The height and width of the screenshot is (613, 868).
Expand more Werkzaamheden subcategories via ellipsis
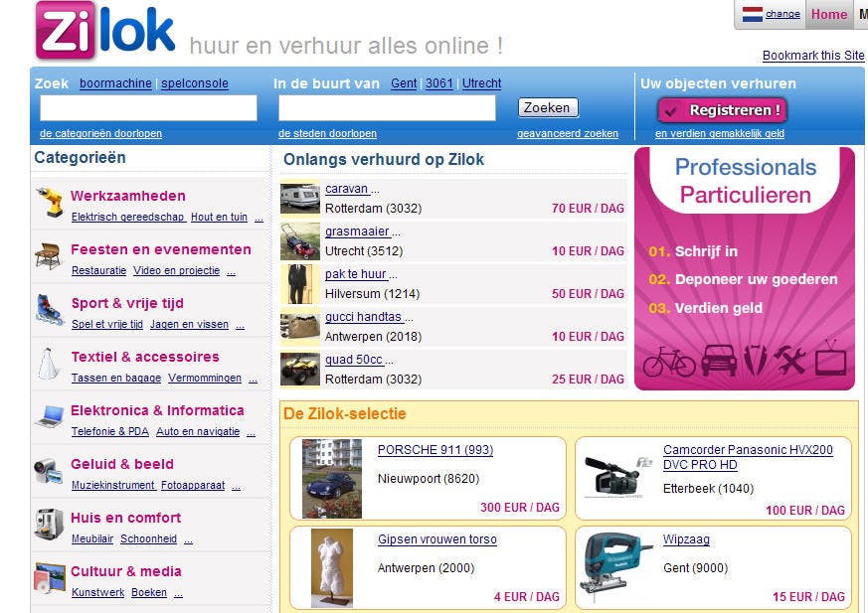[x=259, y=218]
